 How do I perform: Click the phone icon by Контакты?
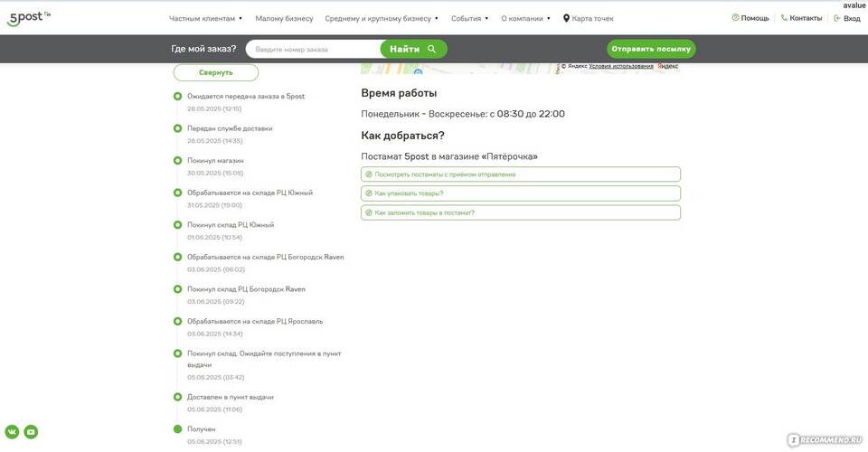coord(784,18)
